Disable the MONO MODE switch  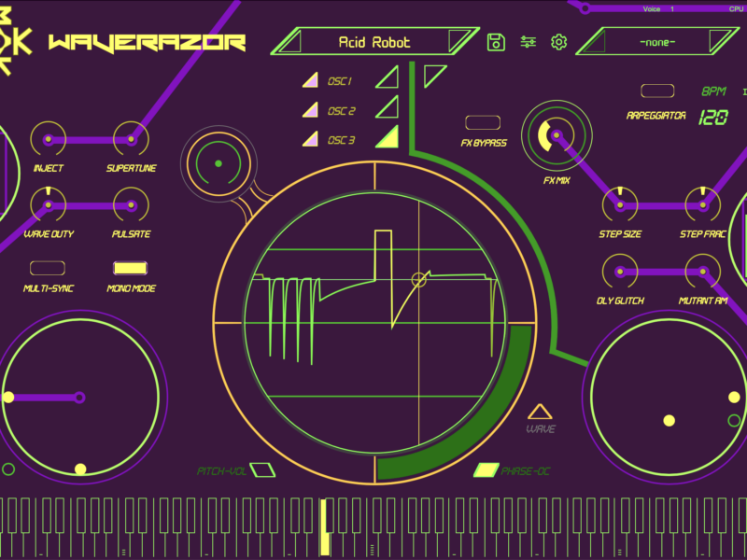click(131, 269)
